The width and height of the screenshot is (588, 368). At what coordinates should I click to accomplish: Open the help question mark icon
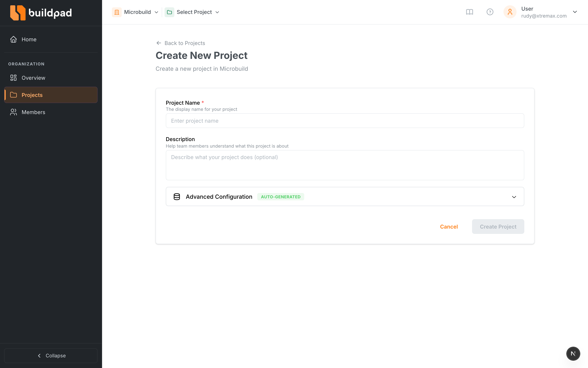pos(490,12)
